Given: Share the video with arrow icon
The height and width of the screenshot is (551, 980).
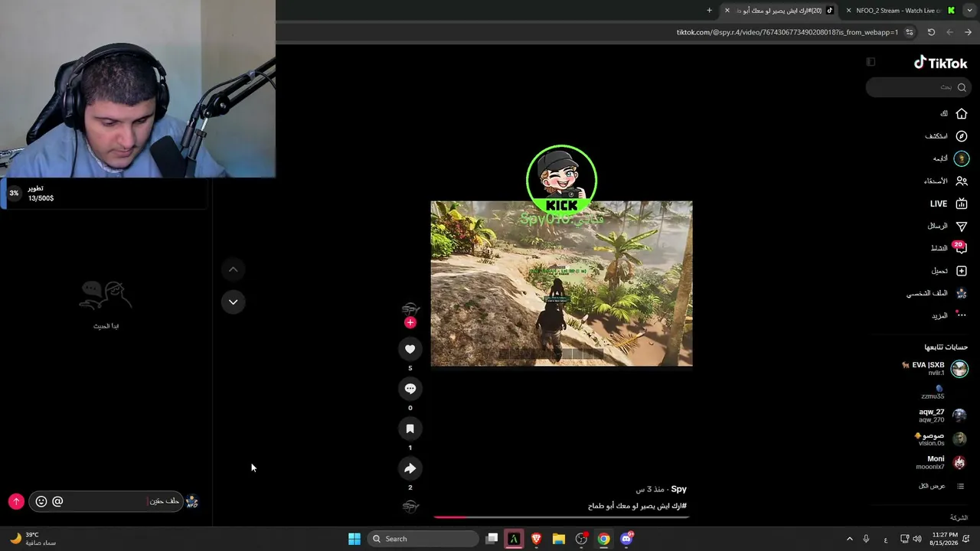Looking at the screenshot, I should pyautogui.click(x=410, y=468).
